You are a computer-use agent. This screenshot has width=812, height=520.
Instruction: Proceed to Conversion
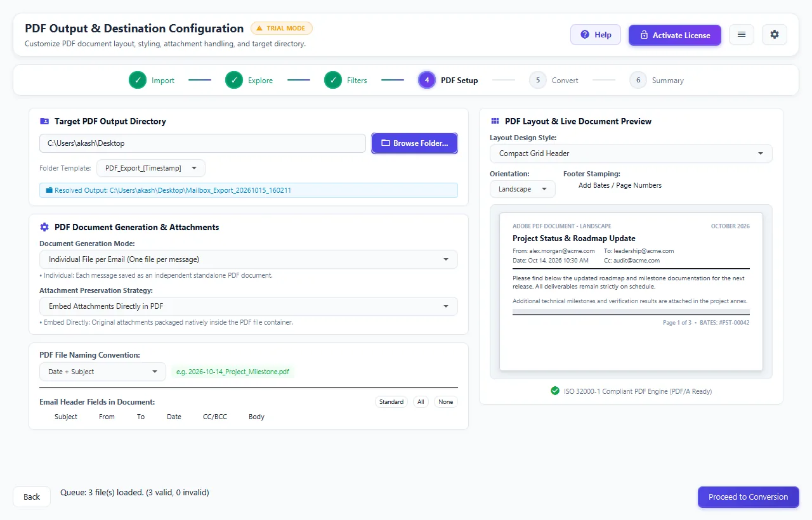[749, 497]
